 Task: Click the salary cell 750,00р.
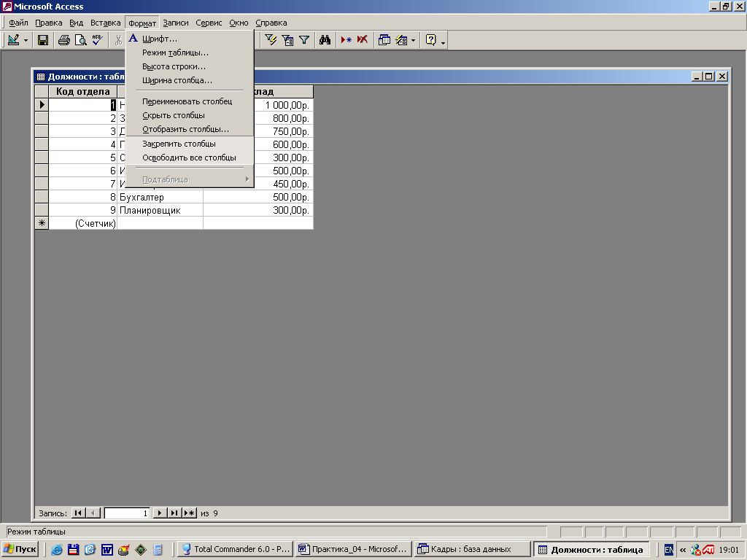tap(283, 131)
